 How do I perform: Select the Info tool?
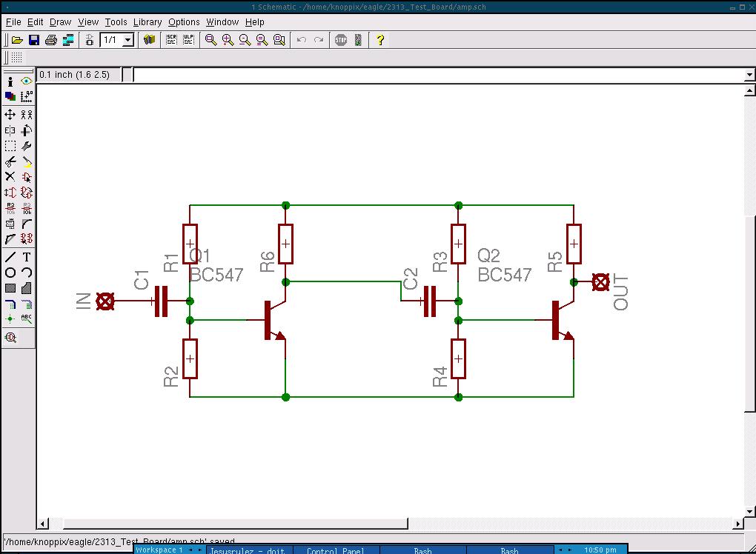(x=10, y=81)
